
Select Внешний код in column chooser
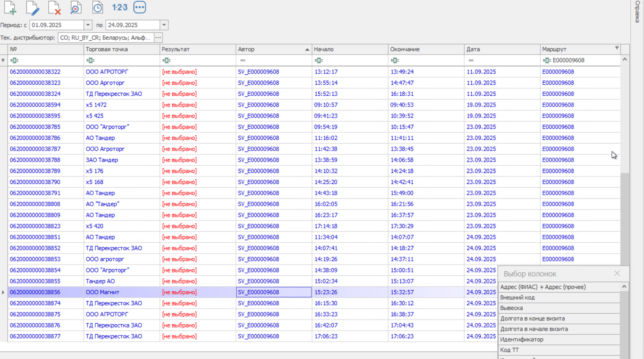[x=559, y=297]
